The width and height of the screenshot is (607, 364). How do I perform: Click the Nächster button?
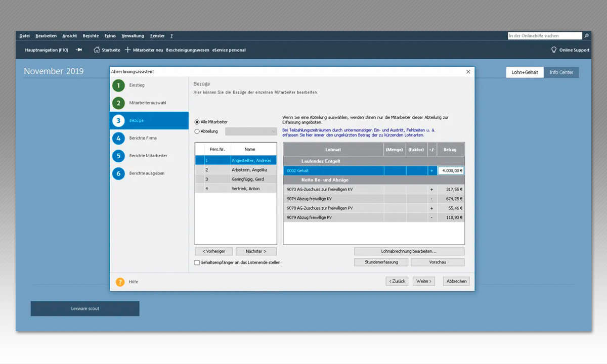point(256,251)
